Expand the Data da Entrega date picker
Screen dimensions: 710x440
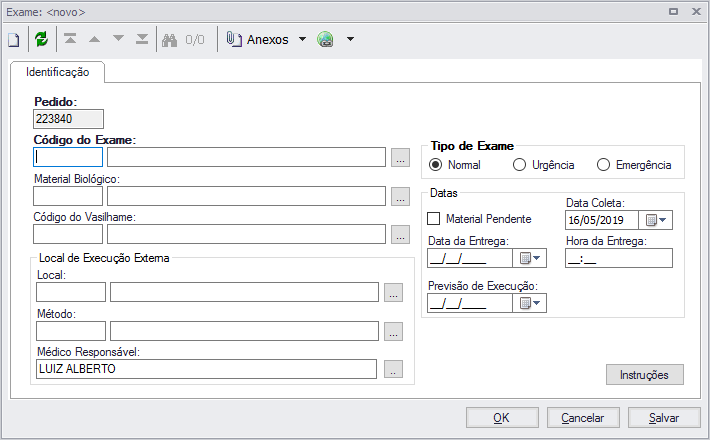coord(529,258)
